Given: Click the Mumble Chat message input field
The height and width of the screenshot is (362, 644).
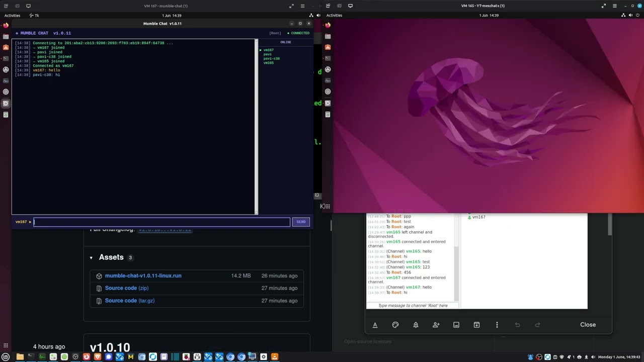Looking at the screenshot, I should [162, 222].
